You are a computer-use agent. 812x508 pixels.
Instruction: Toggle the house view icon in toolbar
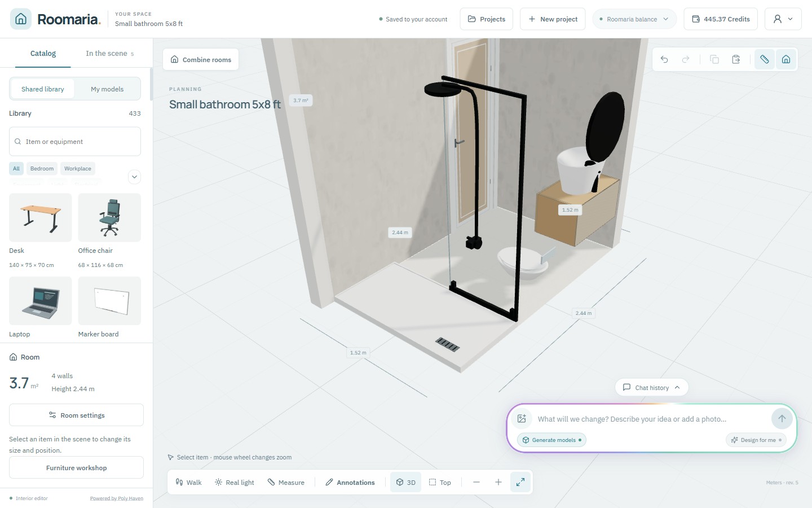click(786, 59)
